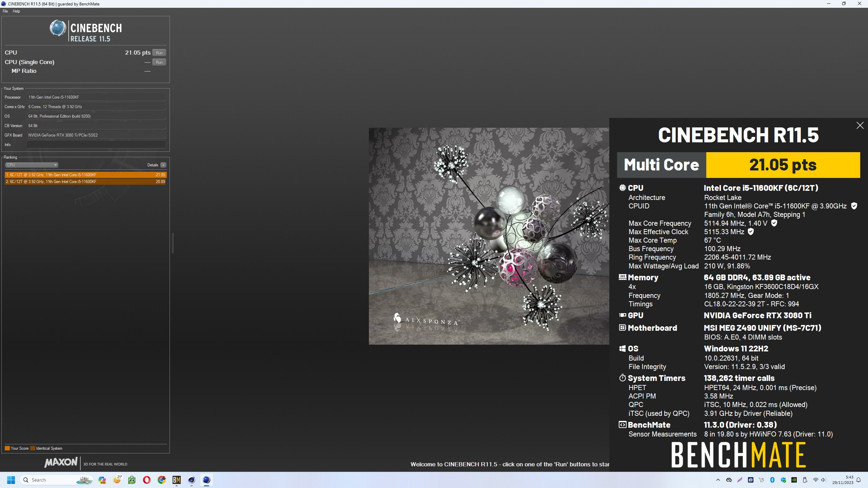Click the GFX Board field

[96, 135]
